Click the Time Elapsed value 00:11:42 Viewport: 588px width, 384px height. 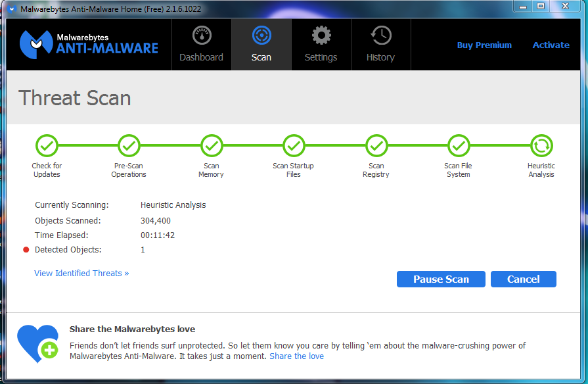click(158, 235)
